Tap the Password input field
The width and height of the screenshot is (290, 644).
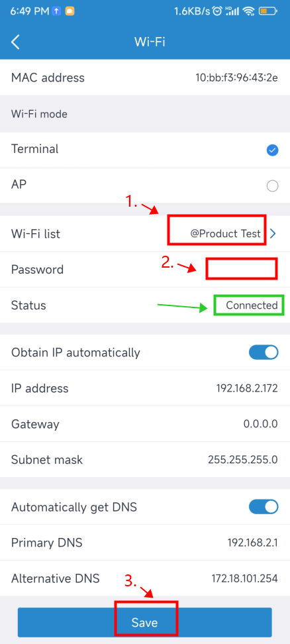coord(242,269)
